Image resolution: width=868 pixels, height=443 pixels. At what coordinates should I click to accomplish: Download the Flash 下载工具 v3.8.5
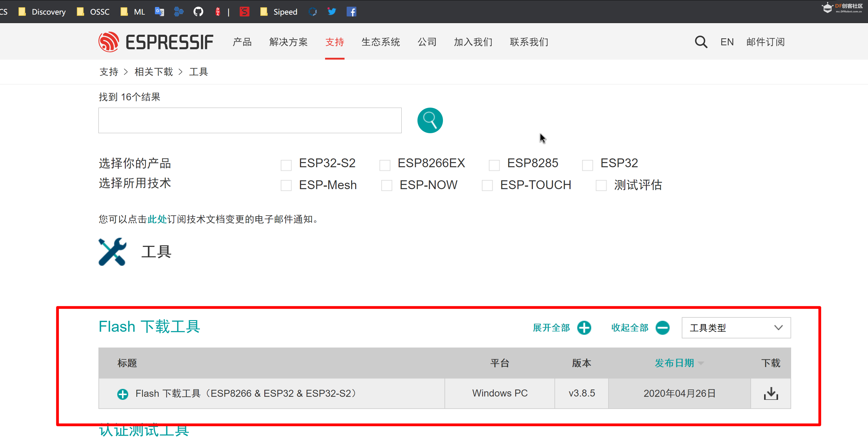pyautogui.click(x=770, y=393)
